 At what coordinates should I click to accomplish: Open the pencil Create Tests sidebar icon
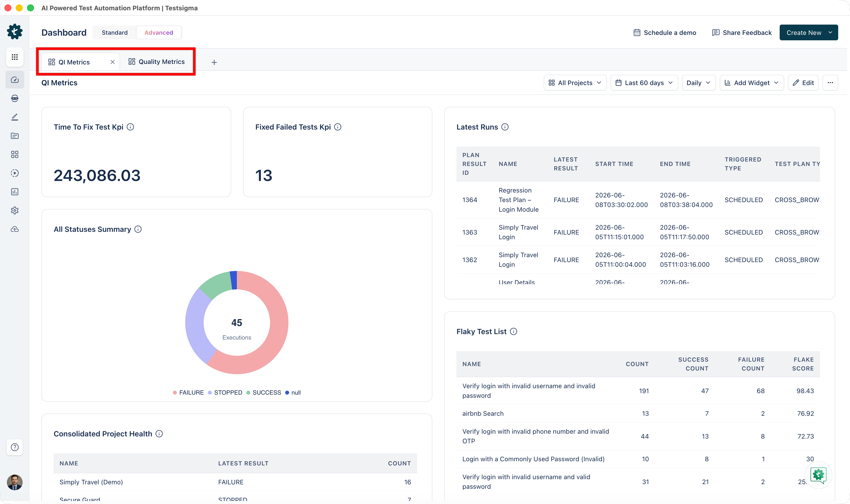(15, 117)
